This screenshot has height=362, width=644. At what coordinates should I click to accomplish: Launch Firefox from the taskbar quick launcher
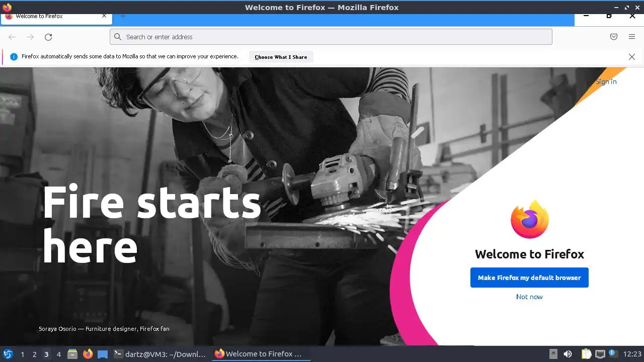pos(88,354)
